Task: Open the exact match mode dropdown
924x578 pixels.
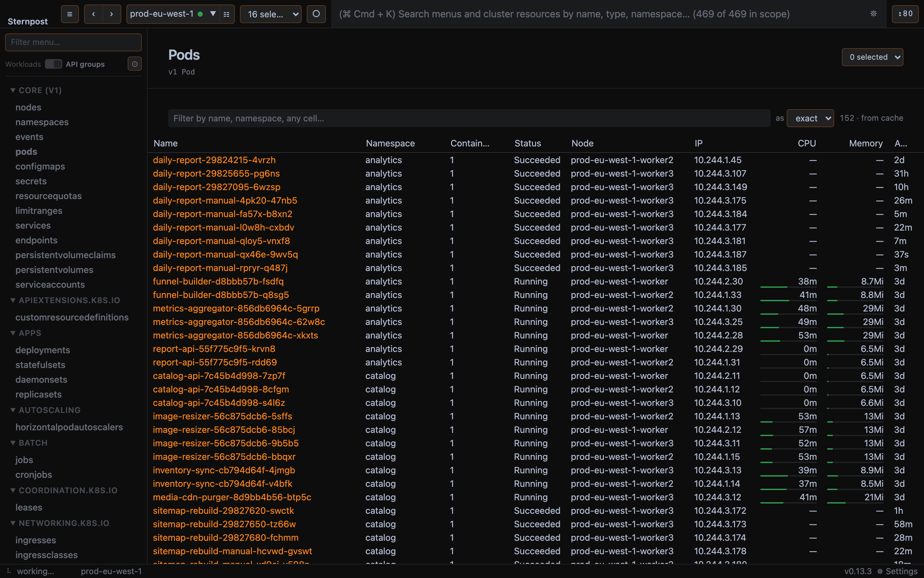Action: 810,118
